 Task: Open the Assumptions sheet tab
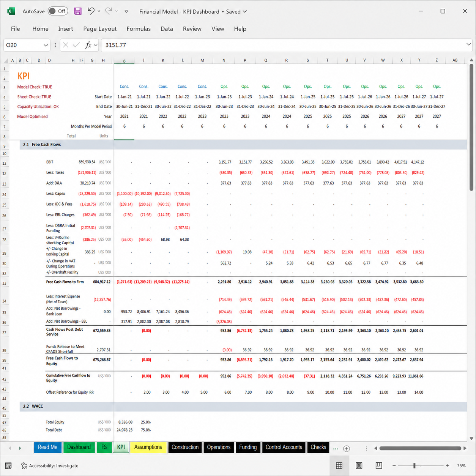(148, 447)
